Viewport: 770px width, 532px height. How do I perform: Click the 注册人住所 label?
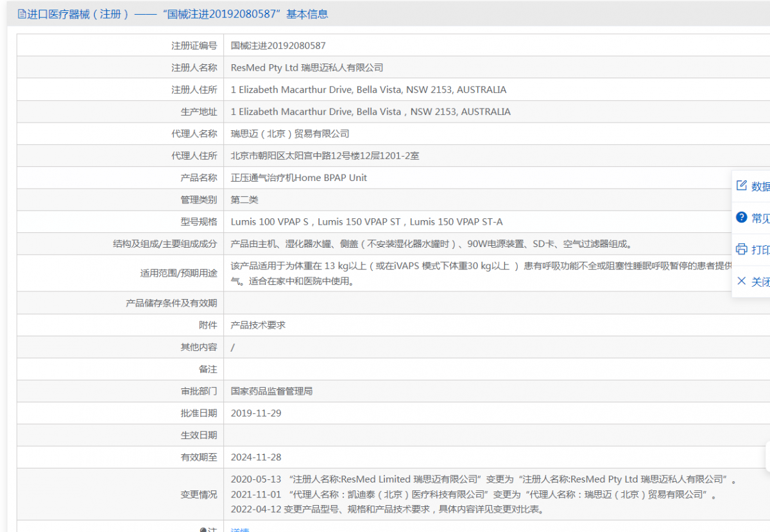(x=194, y=90)
